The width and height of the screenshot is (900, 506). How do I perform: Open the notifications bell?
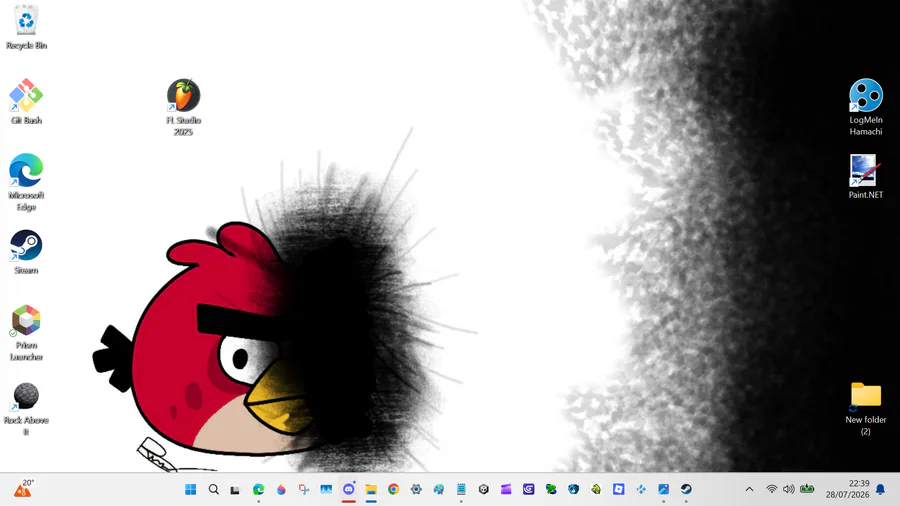coord(880,489)
